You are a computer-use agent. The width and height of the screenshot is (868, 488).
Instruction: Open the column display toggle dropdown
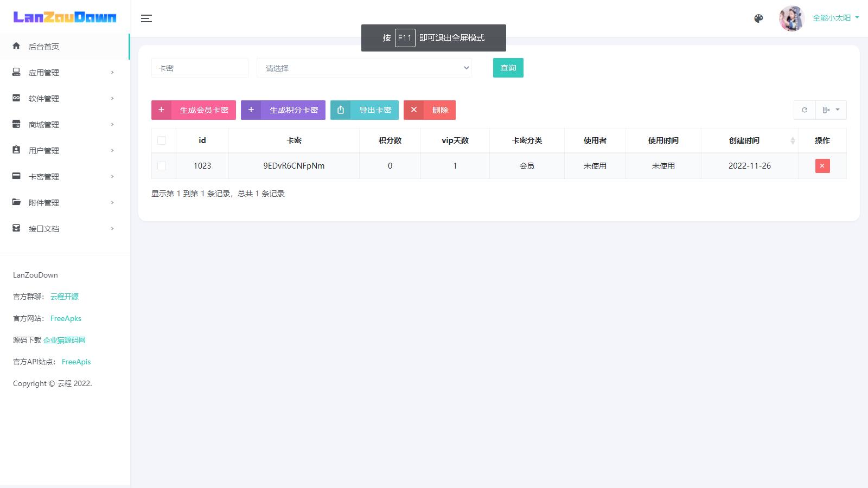coord(831,110)
